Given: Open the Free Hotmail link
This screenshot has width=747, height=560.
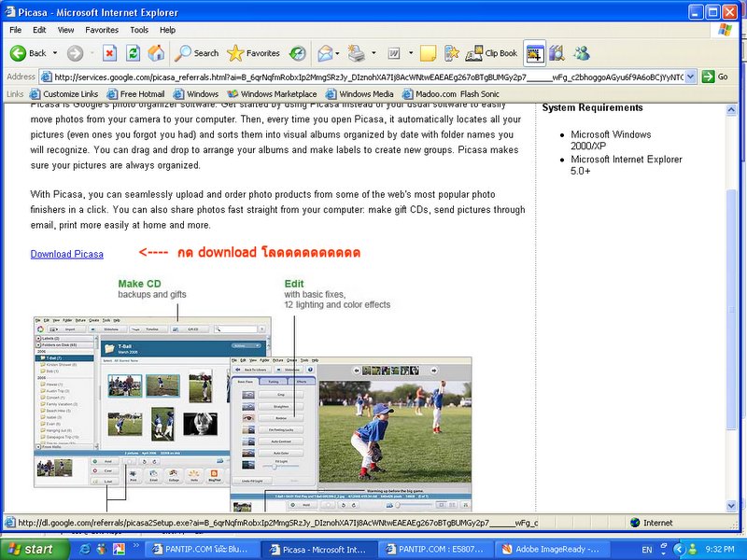Looking at the screenshot, I should [x=135, y=94].
